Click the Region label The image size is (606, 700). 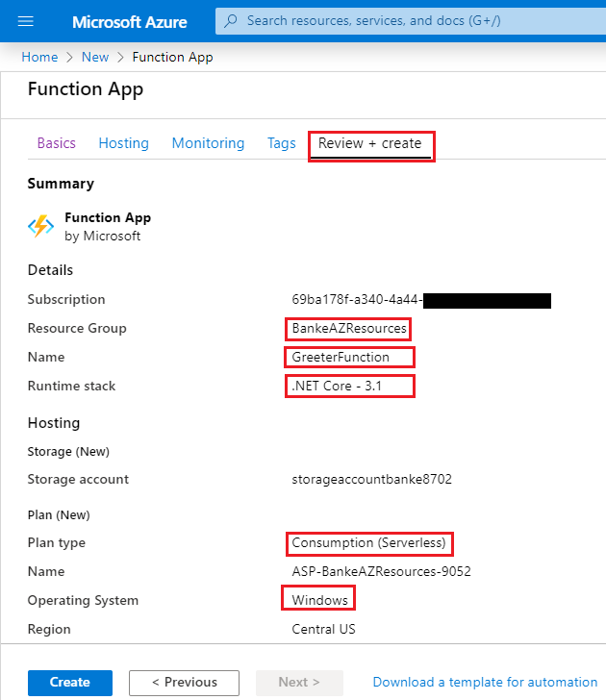[49, 630]
